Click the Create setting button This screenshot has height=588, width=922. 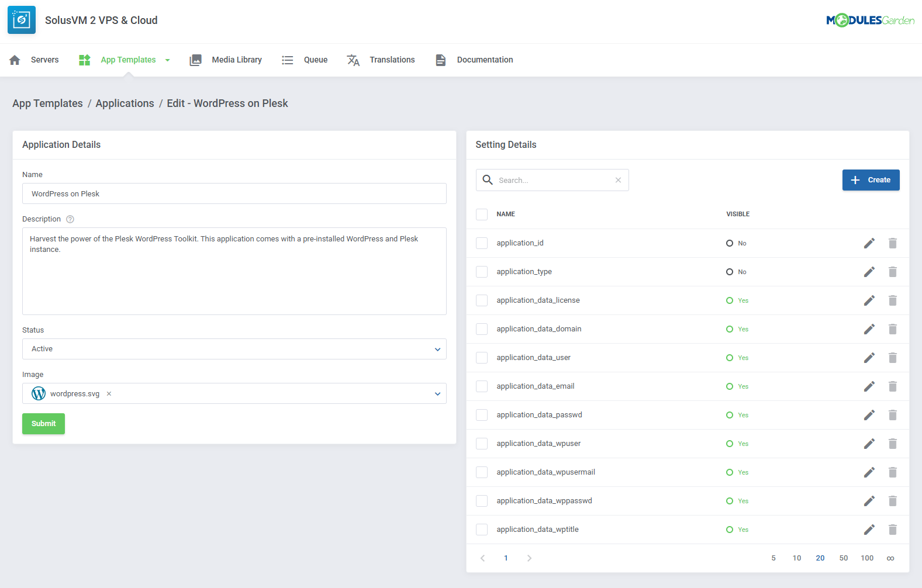[x=870, y=180]
